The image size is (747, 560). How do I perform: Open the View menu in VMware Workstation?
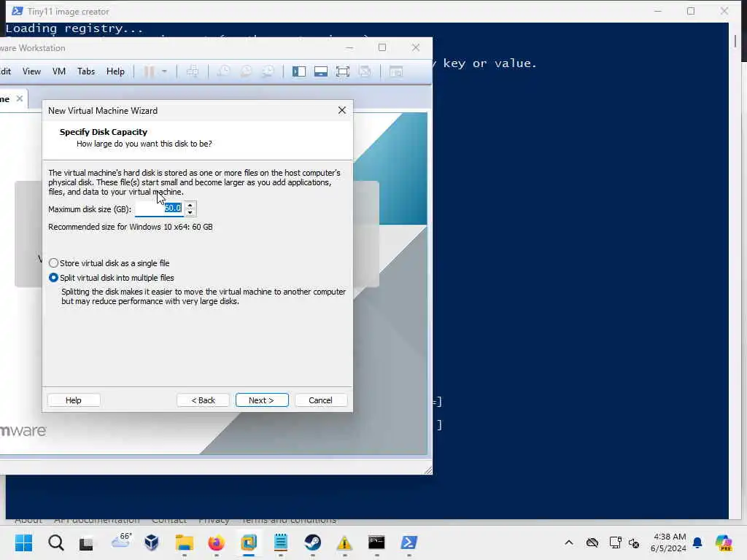pyautogui.click(x=31, y=71)
